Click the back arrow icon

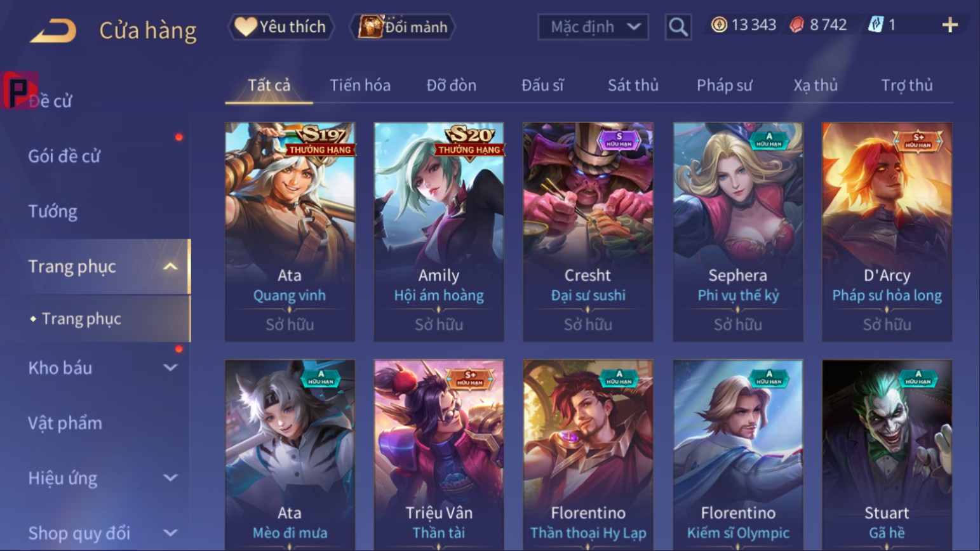(x=53, y=30)
